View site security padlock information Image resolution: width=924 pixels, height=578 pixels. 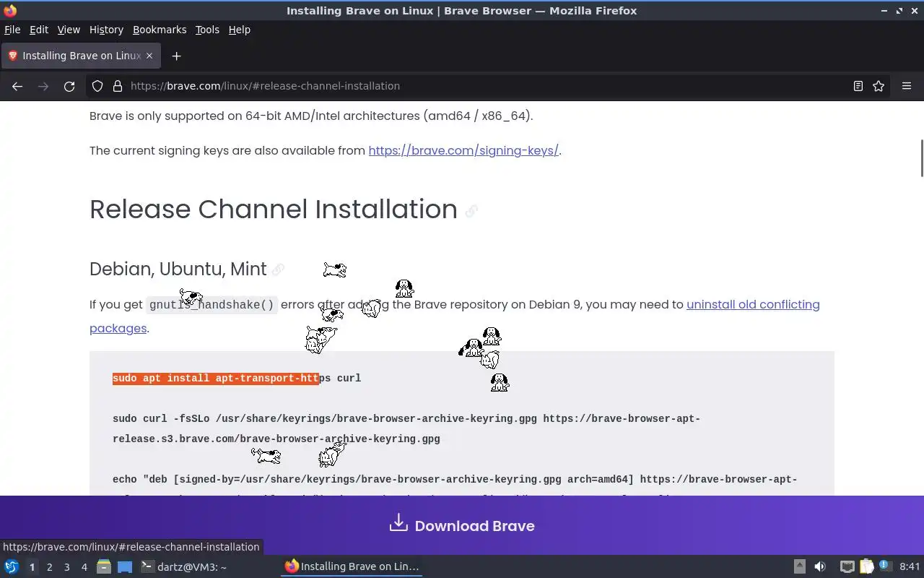118,86
